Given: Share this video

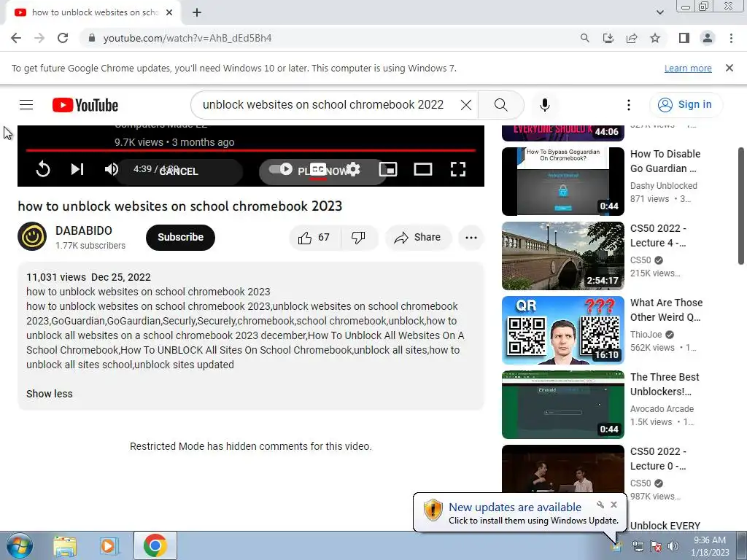Looking at the screenshot, I should [418, 237].
